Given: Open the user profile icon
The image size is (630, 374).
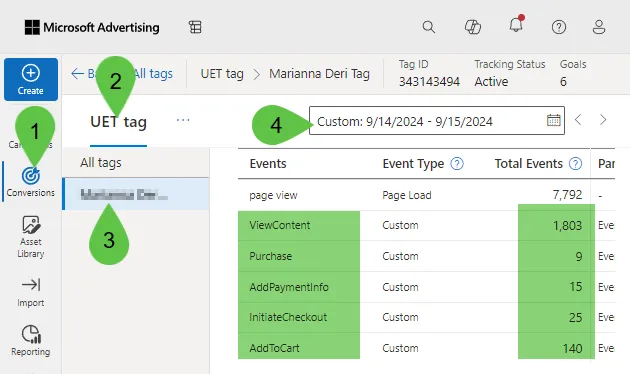Looking at the screenshot, I should pos(599,27).
